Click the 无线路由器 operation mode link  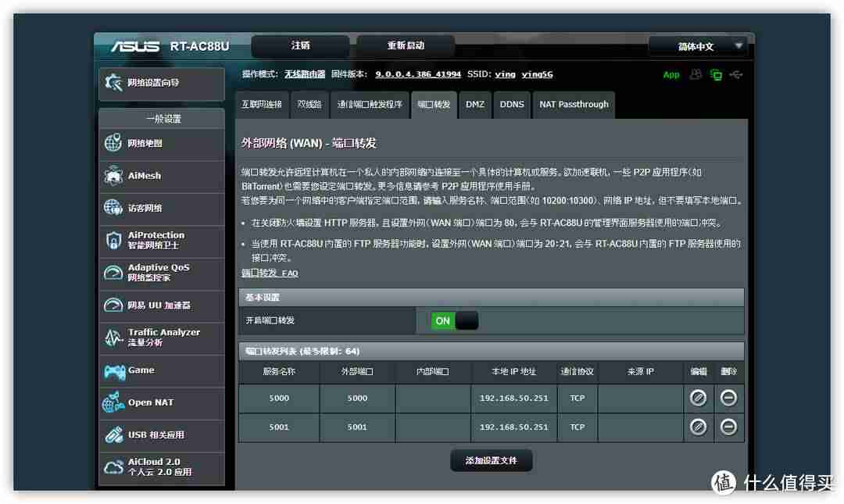pyautogui.click(x=305, y=74)
